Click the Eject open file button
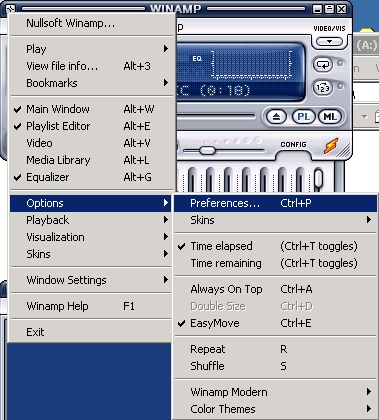This screenshot has height=420, width=379. click(276, 117)
